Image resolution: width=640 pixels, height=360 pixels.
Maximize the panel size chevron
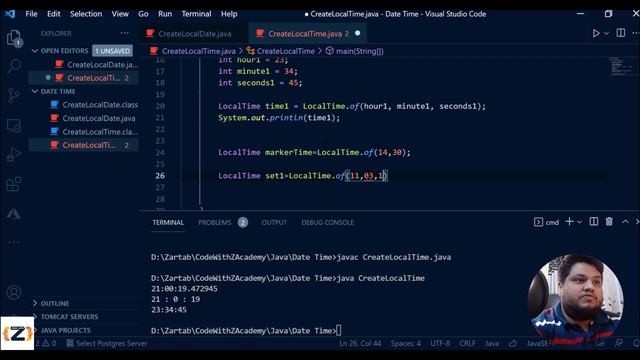pos(625,222)
